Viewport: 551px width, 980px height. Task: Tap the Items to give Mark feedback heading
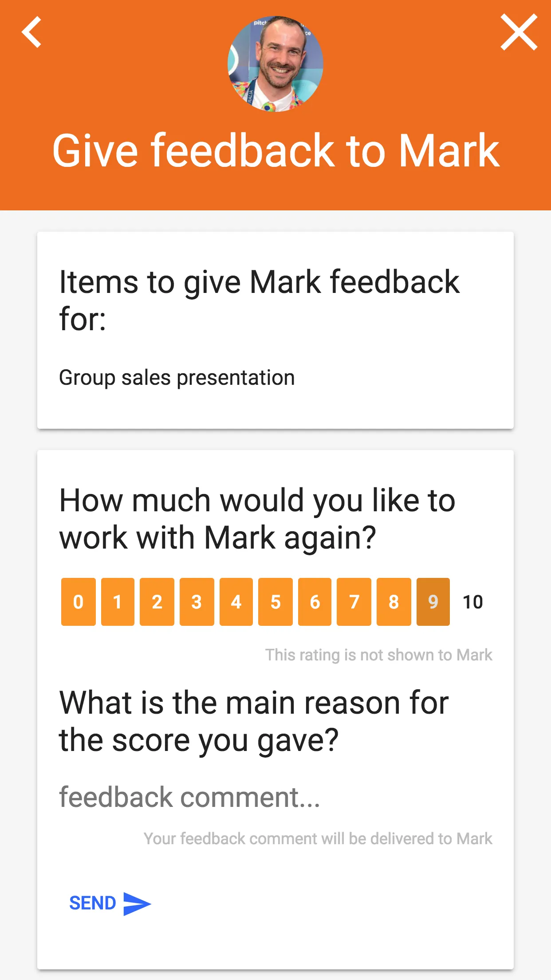[x=260, y=300]
